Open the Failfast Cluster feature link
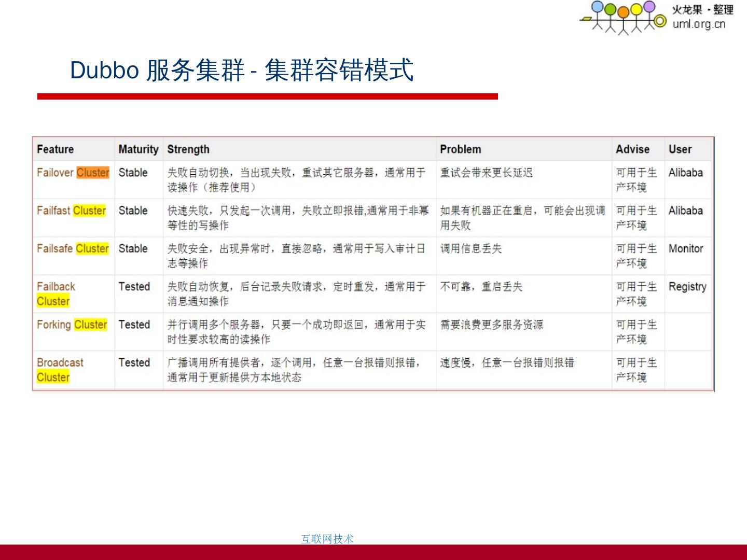Viewport: 747px width, 560px height. [71, 211]
